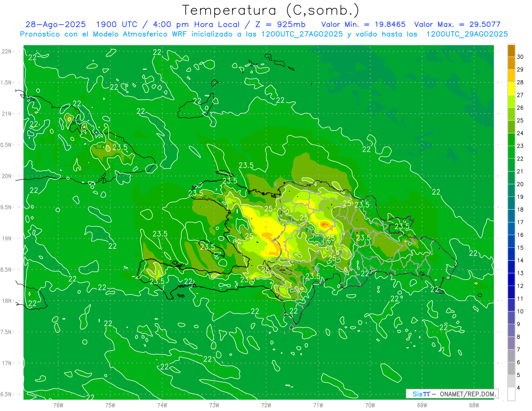The width and height of the screenshot is (532, 411).
Task: Click the "Valor Min. = 19.8465" value
Action: [363, 24]
